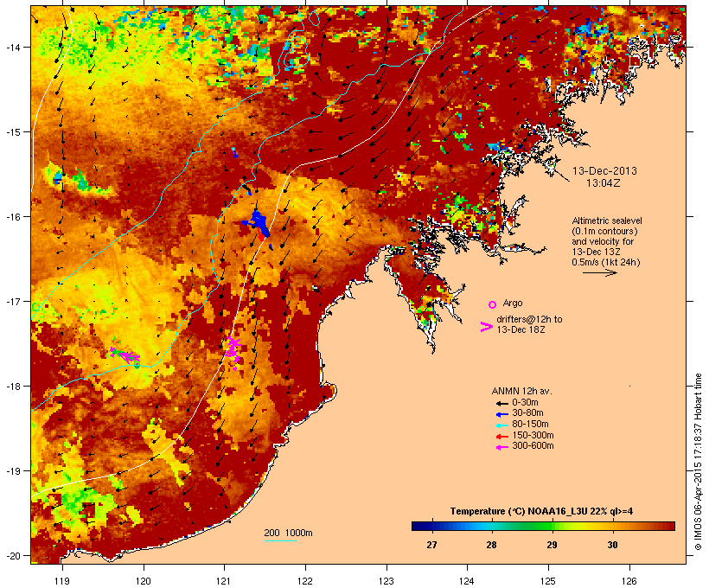Click the magenta drifters arrowhead legend symbol

[x=487, y=327]
